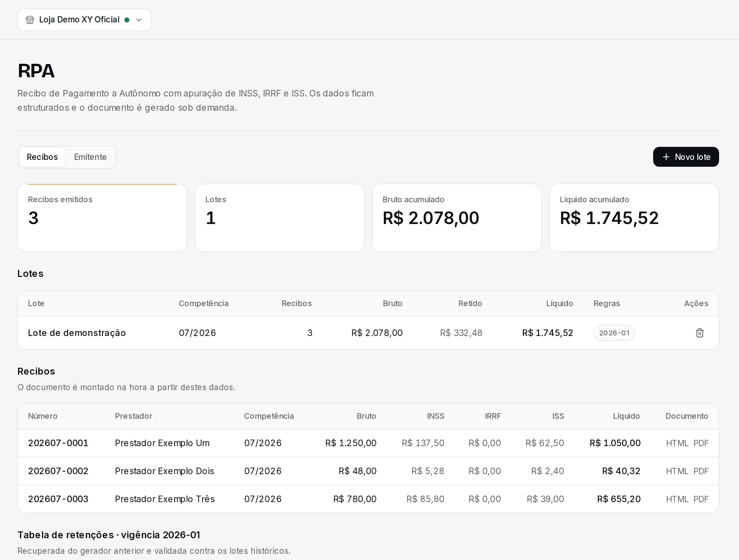This screenshot has height=560, width=739.
Task: Click net value R$ 1.050,00
Action: [x=615, y=443]
